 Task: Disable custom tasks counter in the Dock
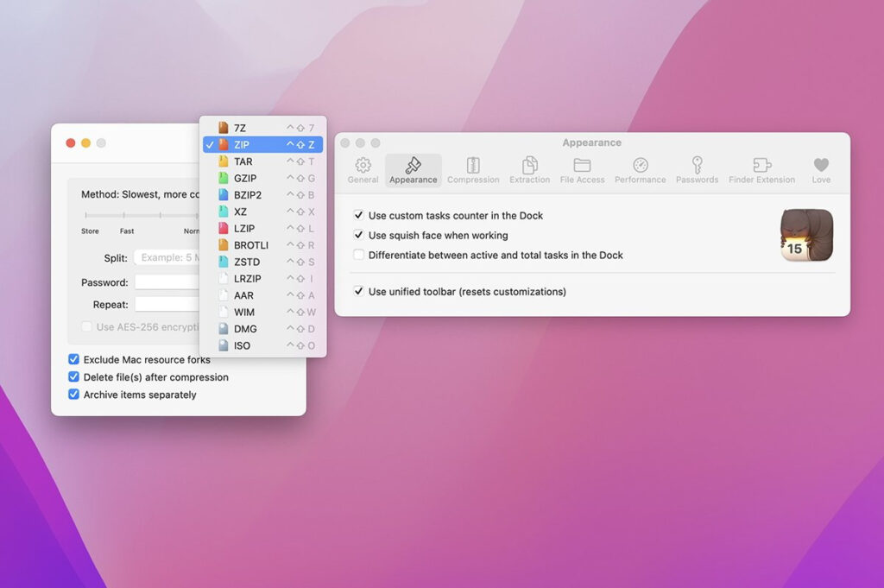[x=359, y=215]
